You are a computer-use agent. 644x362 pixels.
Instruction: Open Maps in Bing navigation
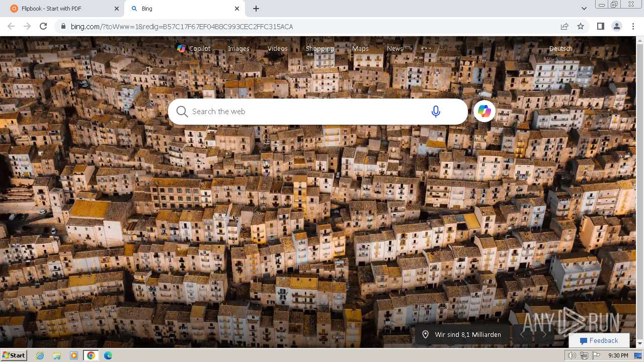click(360, 48)
